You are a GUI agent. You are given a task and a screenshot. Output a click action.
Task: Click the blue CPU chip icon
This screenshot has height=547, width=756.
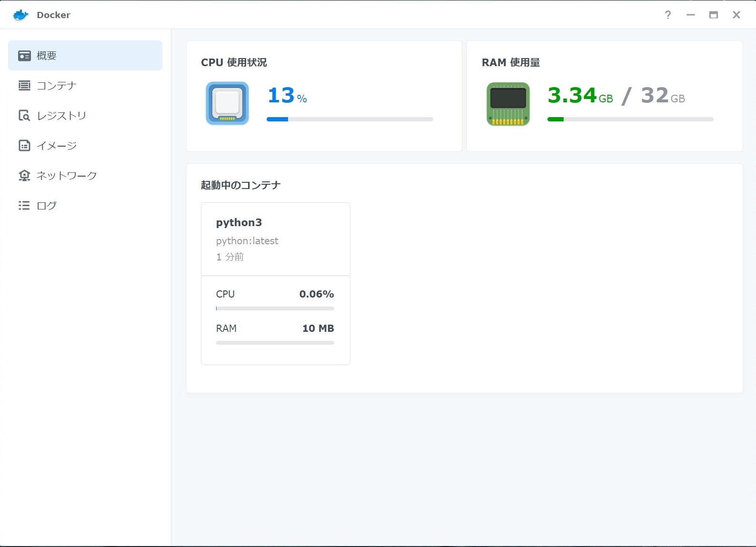click(227, 103)
